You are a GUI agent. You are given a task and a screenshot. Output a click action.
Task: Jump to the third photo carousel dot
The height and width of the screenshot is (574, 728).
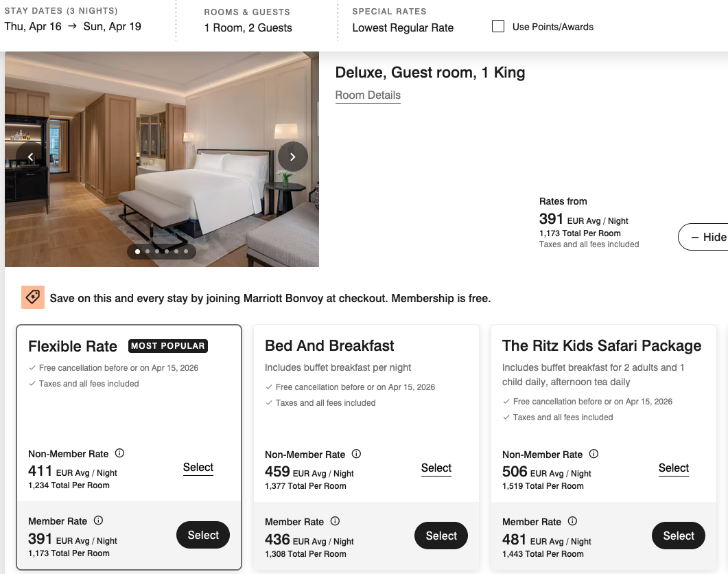tap(156, 251)
